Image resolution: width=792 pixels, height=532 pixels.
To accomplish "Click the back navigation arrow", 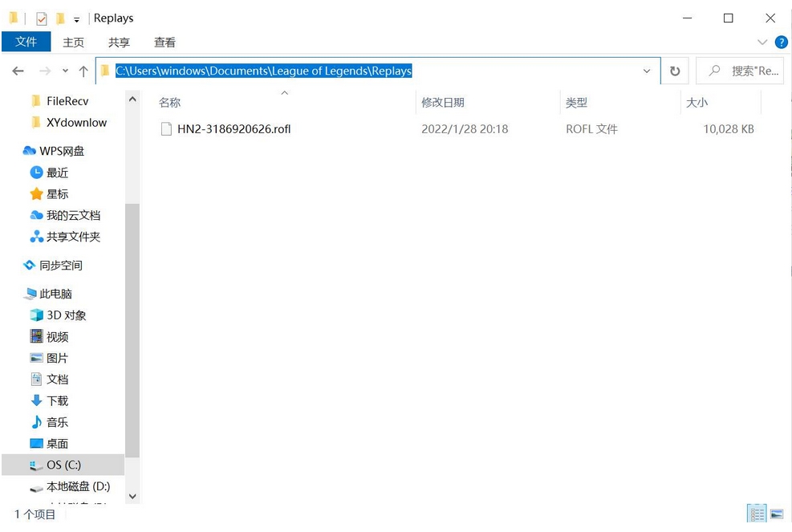I will (18, 71).
